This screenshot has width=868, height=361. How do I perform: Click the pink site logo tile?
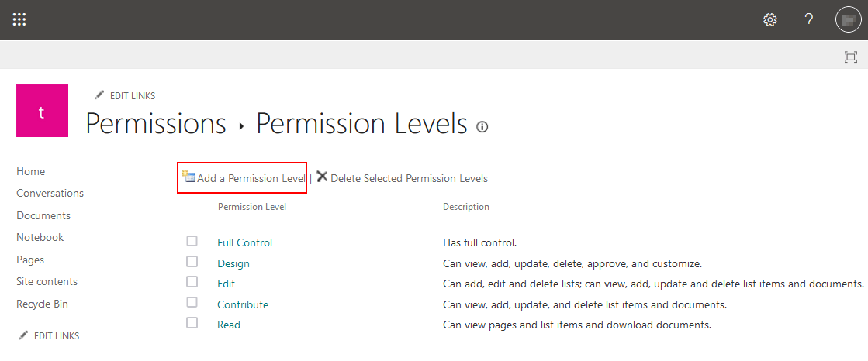(42, 111)
